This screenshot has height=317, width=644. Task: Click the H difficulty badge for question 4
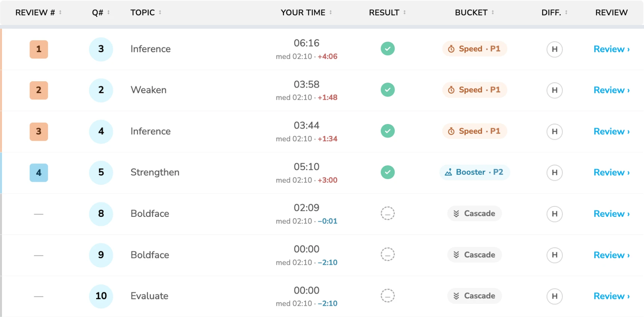click(554, 132)
